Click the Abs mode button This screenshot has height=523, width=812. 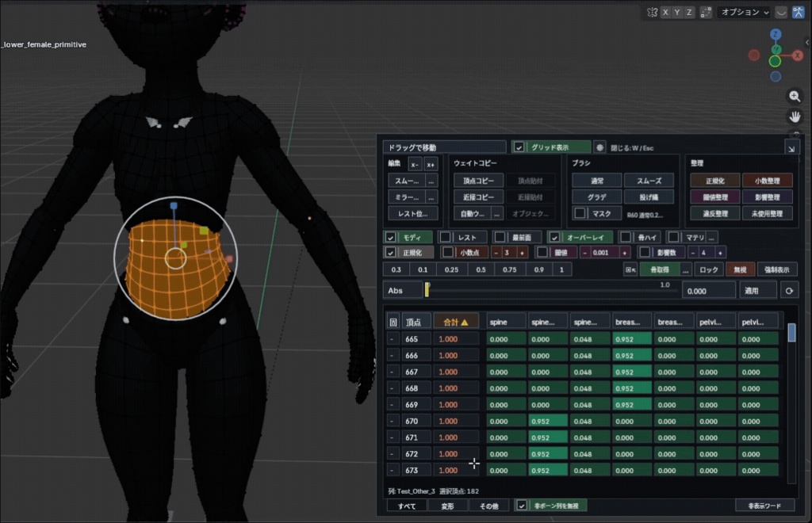(402, 291)
